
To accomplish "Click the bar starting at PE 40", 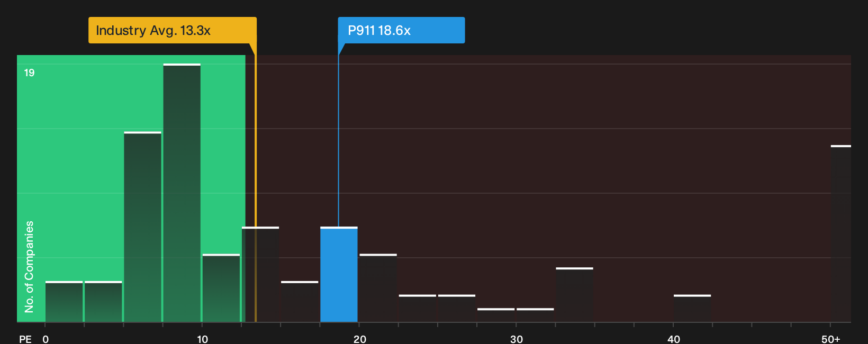I will (x=692, y=308).
